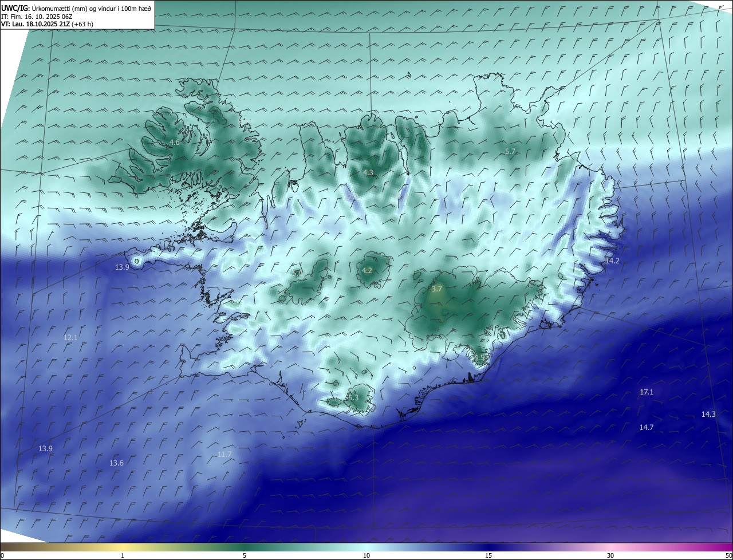Click the 12.1 value west of Iceland

70,338
